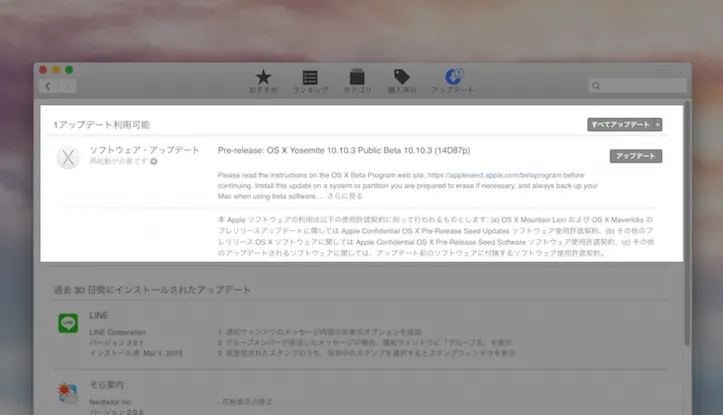Image resolution: width=723 pixels, height=415 pixels.
Task: Open the appleseed.apple.com/betaprogram link
Action: tap(494, 175)
